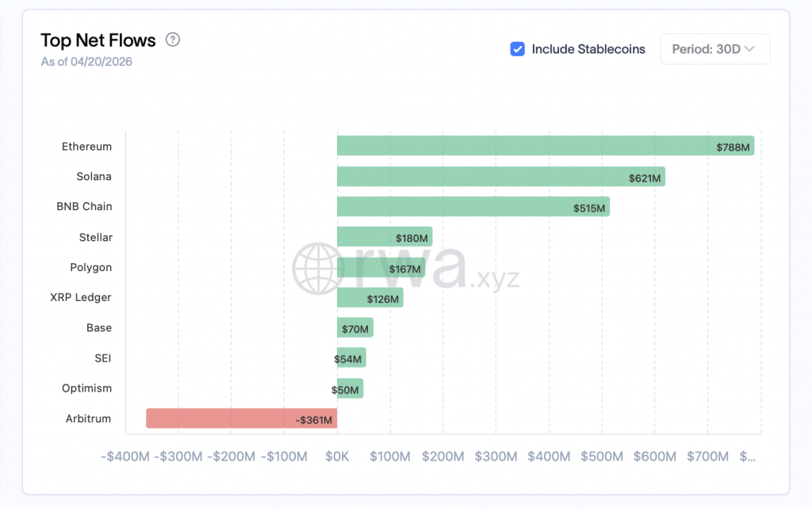Click the help question mark icon
Screen dimensions: 812x508
[172, 40]
